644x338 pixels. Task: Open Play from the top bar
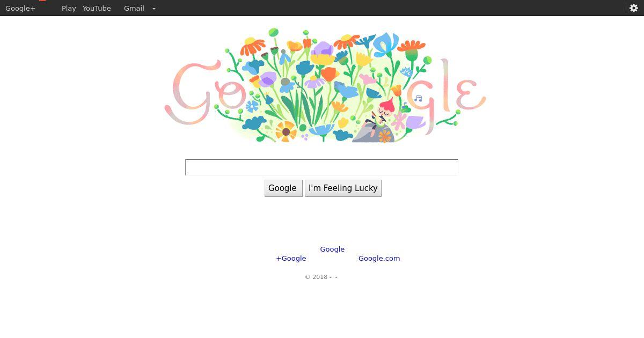click(x=69, y=8)
